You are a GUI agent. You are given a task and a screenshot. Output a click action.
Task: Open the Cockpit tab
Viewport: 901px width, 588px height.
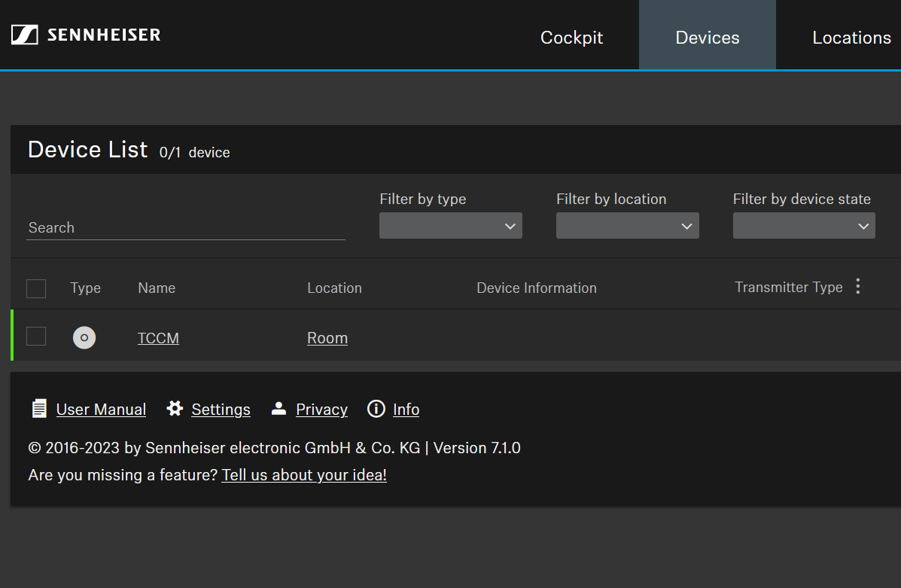click(x=571, y=38)
